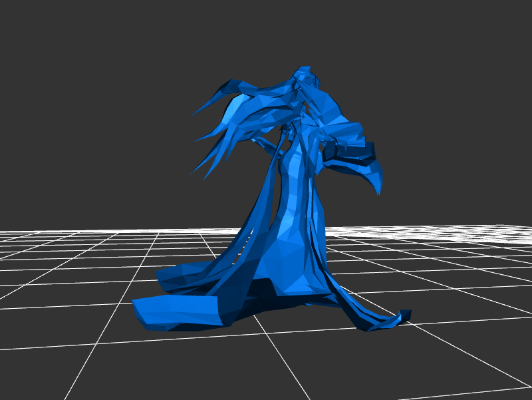
Task: Click the dense grid lines at right horizon
Action: (x=465, y=234)
